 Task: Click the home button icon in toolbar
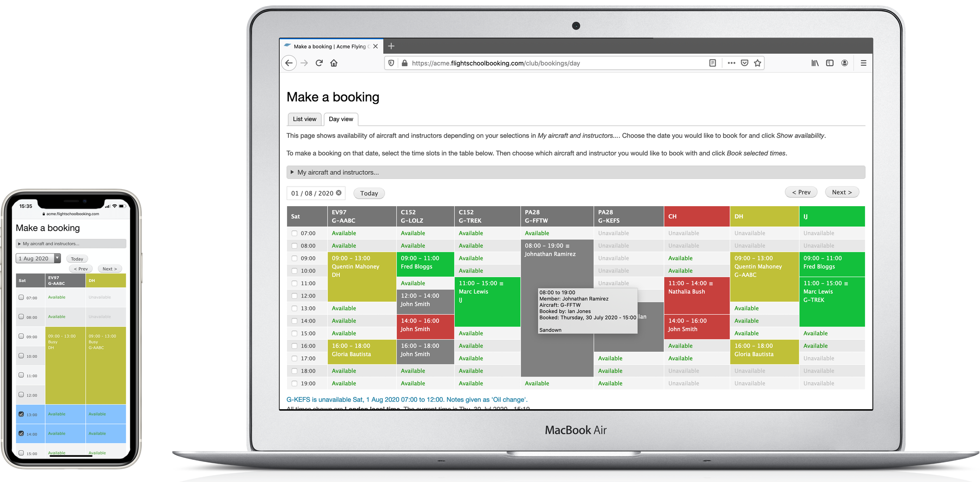tap(335, 63)
